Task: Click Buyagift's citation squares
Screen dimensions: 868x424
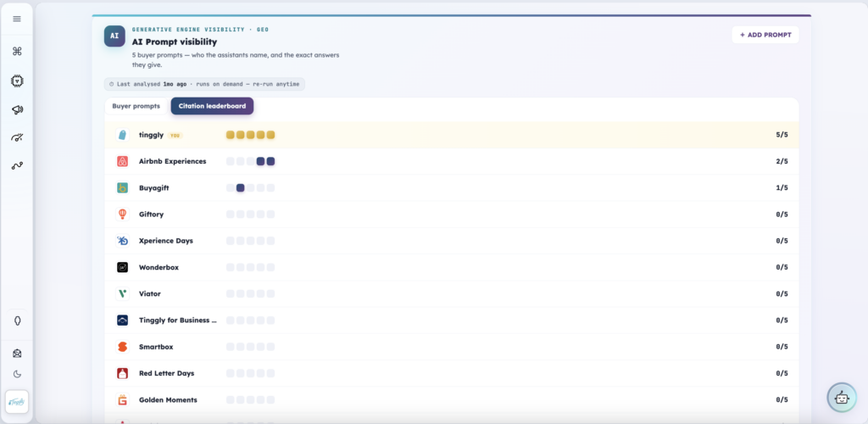Action: tap(251, 188)
